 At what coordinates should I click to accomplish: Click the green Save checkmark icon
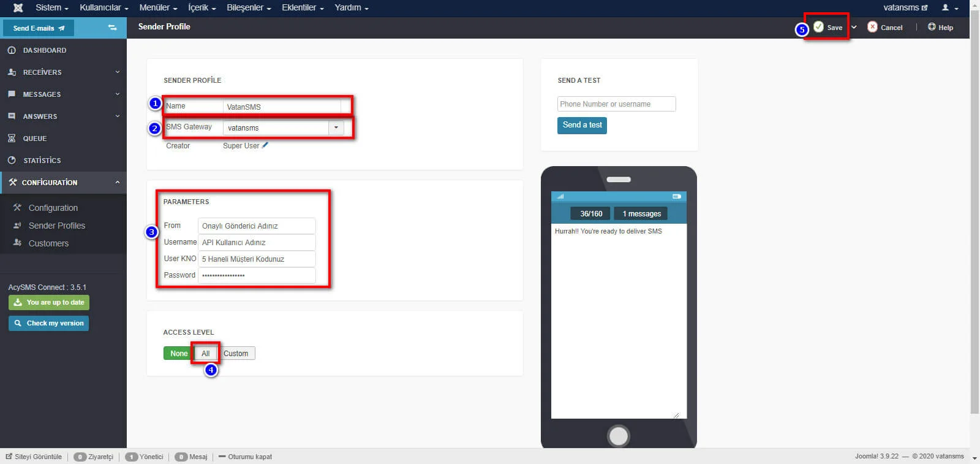819,27
